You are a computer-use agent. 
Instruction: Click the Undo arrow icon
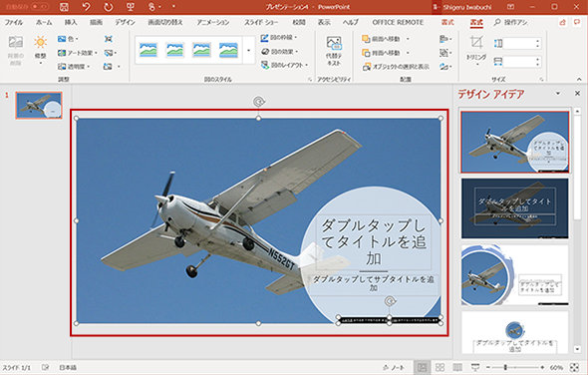click(x=86, y=7)
